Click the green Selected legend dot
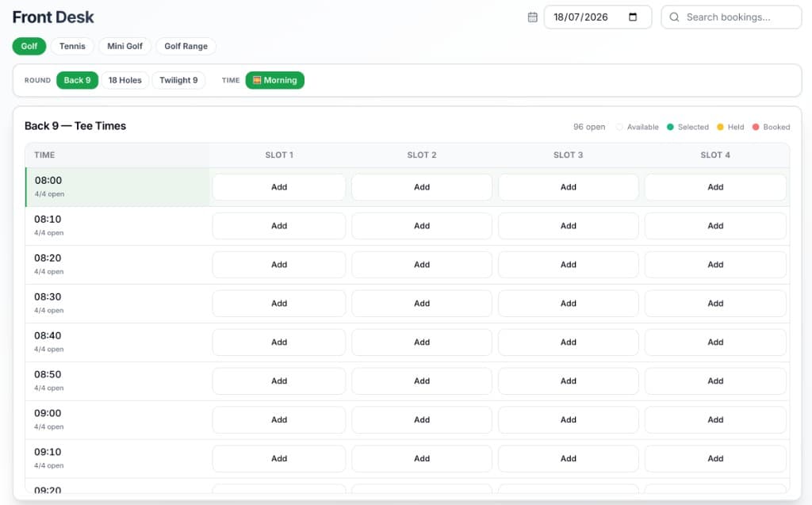The width and height of the screenshot is (812, 505). 670,127
